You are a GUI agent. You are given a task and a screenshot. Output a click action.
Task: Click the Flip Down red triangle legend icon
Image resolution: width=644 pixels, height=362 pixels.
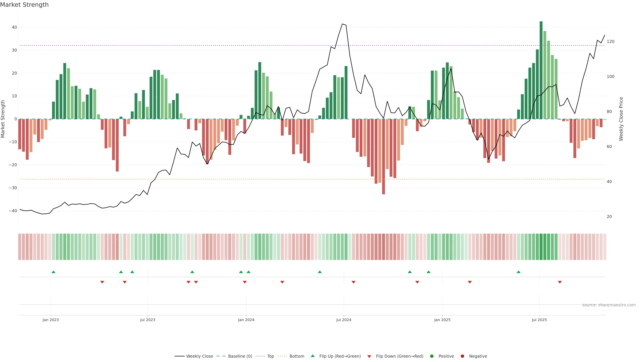(369, 356)
